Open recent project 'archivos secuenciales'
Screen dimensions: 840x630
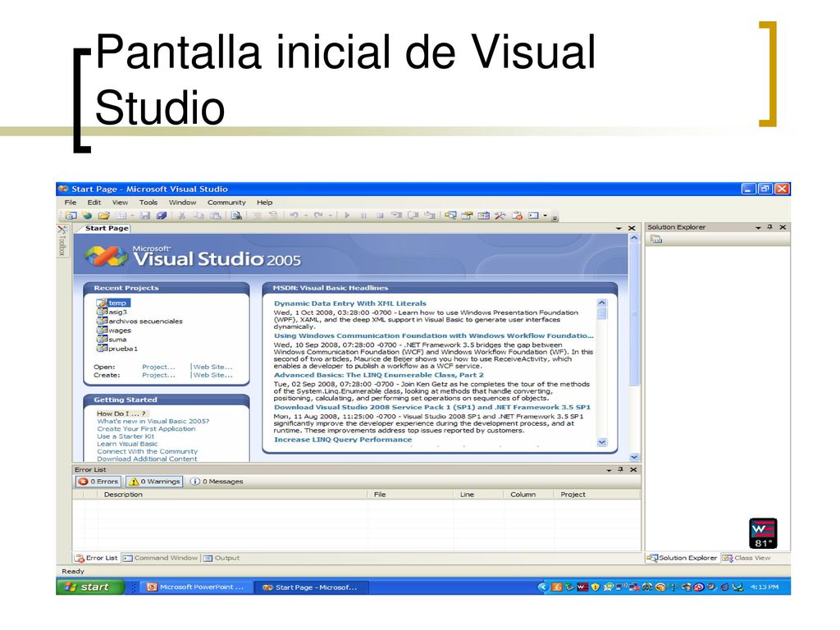139,321
